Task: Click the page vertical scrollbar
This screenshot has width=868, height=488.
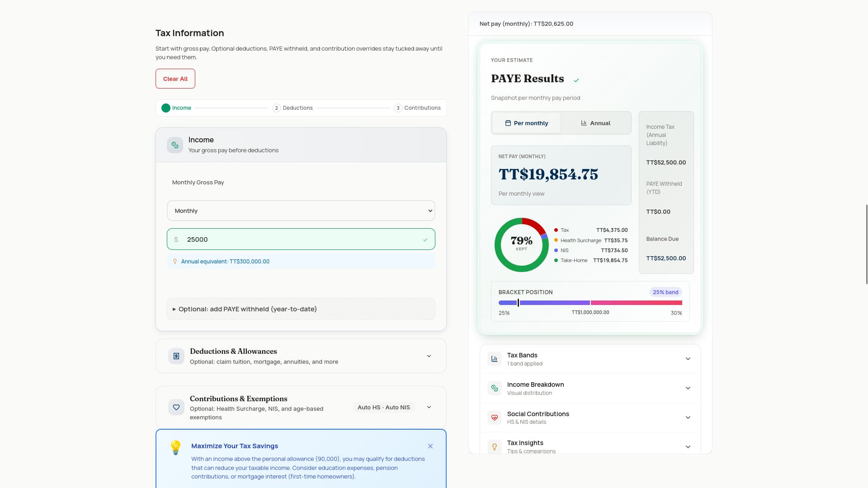Action: pyautogui.click(x=866, y=244)
